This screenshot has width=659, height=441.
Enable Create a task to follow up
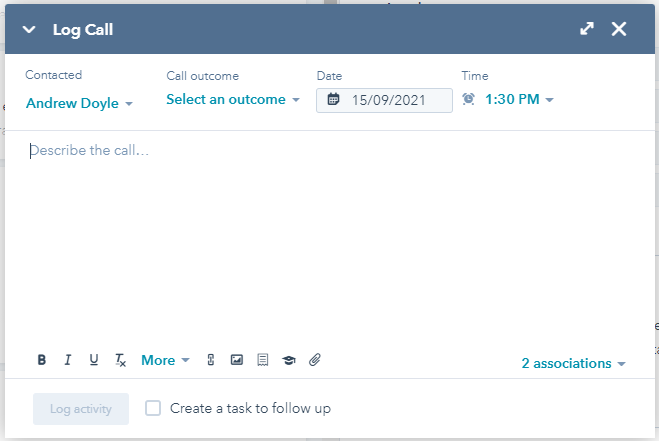click(153, 408)
